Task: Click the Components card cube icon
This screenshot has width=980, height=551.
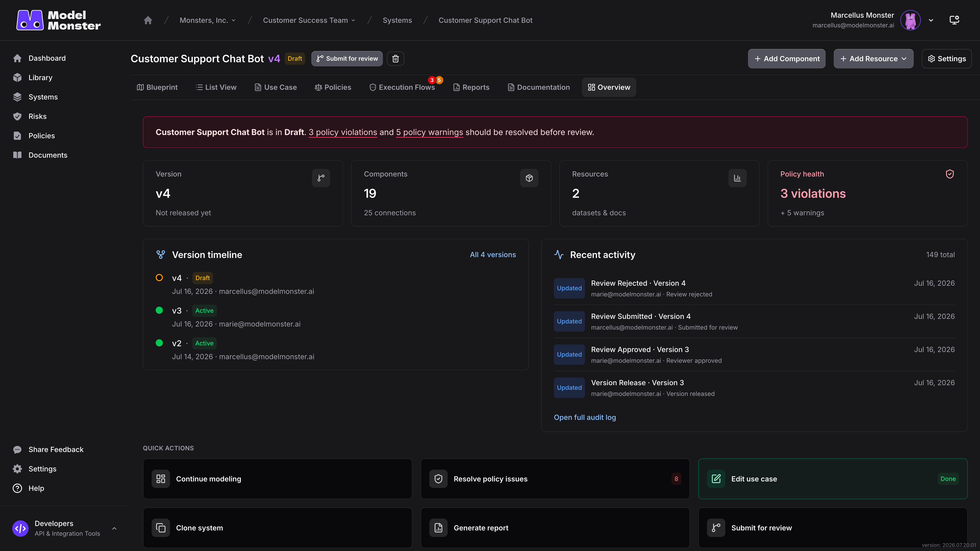Action: pos(529,178)
